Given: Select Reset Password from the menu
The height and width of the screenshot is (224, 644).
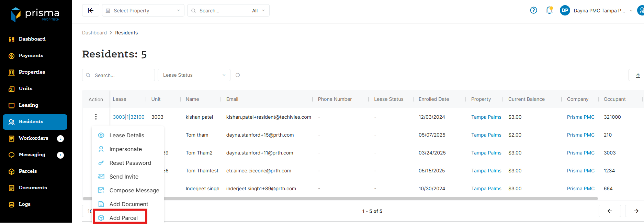Looking at the screenshot, I should (130, 163).
